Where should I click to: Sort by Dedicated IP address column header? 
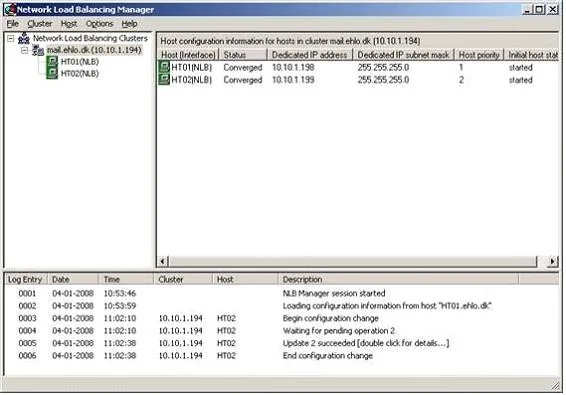tap(310, 55)
